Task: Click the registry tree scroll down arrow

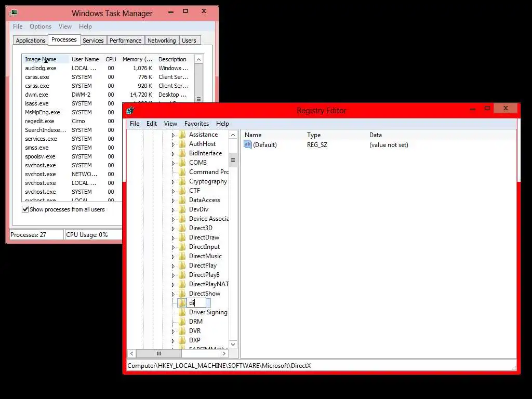Action: (233, 344)
